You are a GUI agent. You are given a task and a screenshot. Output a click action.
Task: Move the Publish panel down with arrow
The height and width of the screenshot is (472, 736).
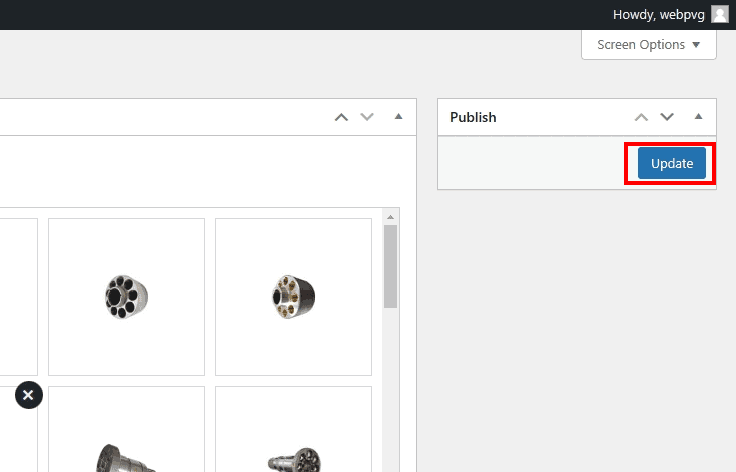pyautogui.click(x=667, y=117)
